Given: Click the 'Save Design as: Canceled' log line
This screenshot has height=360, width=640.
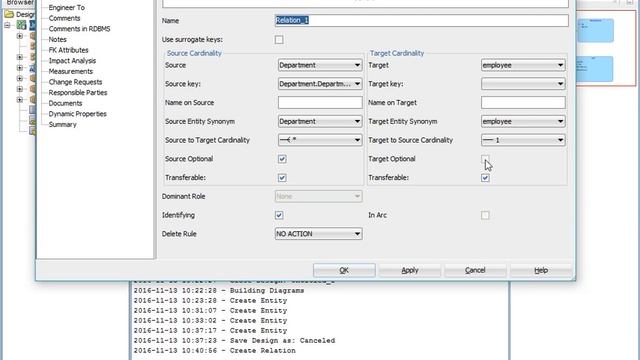Looking at the screenshot, I should (234, 340).
